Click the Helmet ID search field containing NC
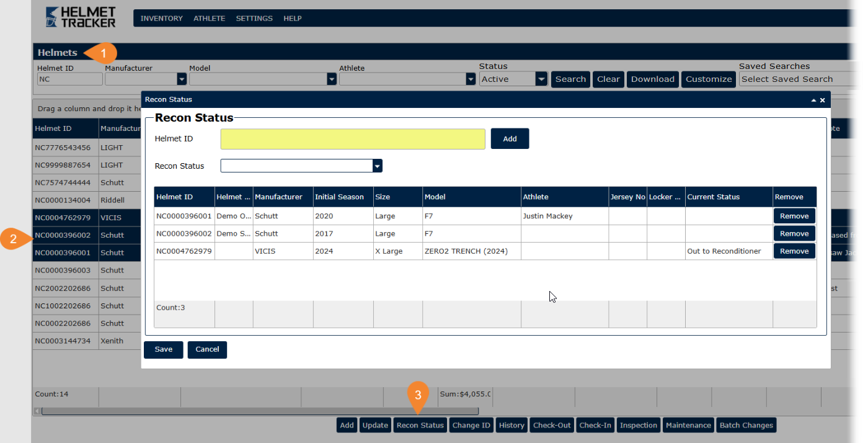Image resolution: width=868 pixels, height=443 pixels. pos(69,79)
